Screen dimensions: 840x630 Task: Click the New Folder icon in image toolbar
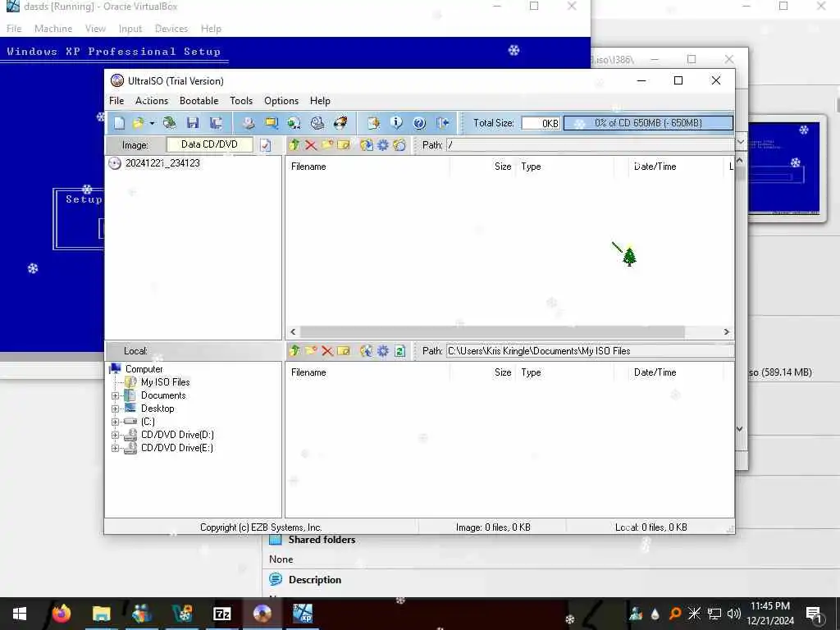[x=327, y=144]
